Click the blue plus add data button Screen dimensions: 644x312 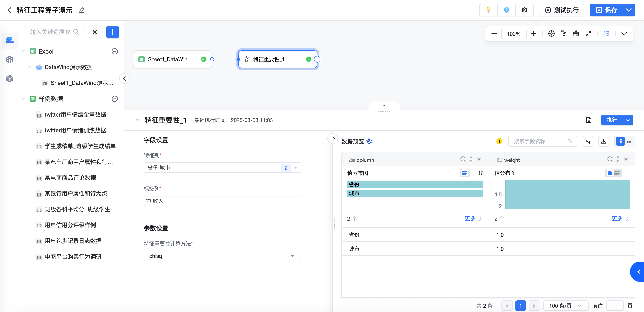pos(113,32)
